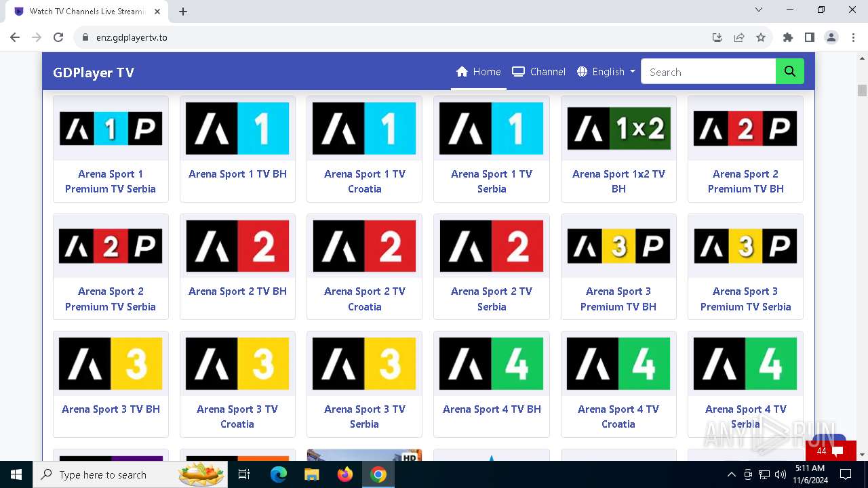Screen dimensions: 868x488
Task: Open Arena Sport 2 TV BH link
Action: [x=237, y=291]
